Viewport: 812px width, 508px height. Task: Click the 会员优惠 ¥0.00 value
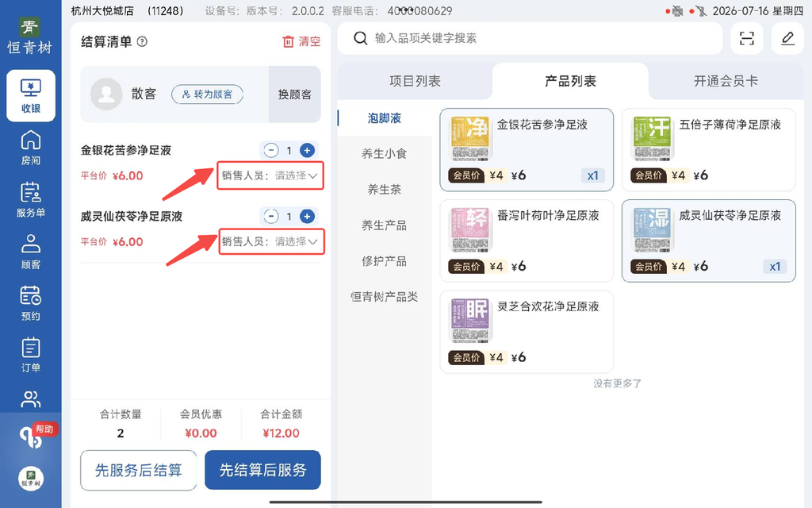[201, 433]
